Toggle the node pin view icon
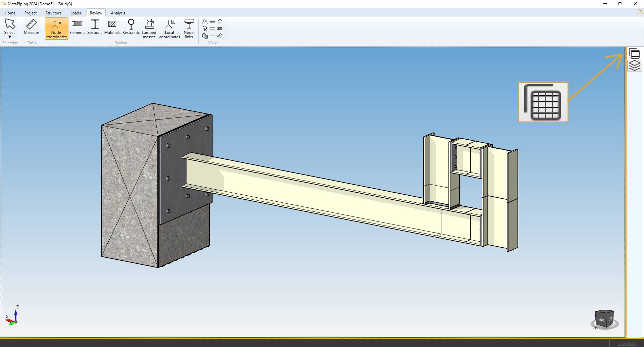The image size is (644, 347). [x=205, y=29]
